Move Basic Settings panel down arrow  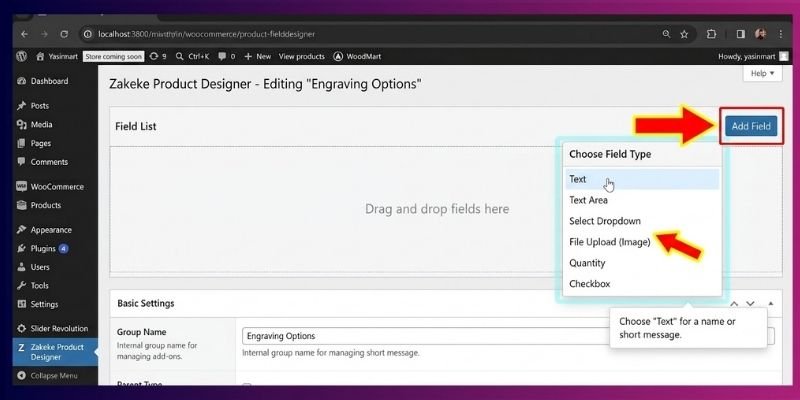pyautogui.click(x=750, y=304)
